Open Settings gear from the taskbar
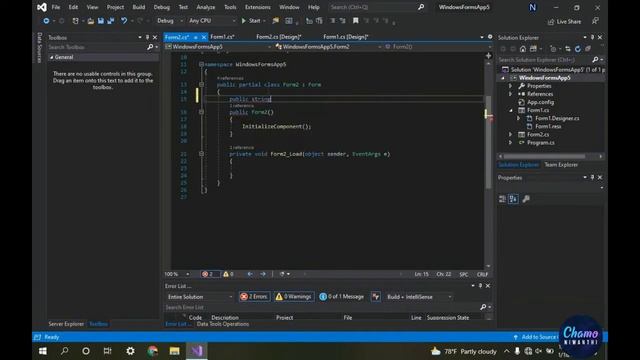The image size is (640, 360). [x=130, y=351]
